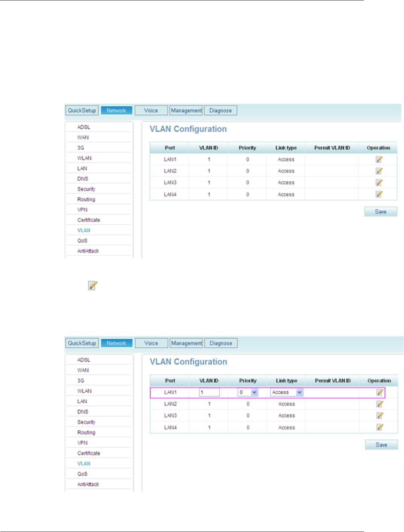The image size is (404, 532).
Task: Click Operation header in lower table
Action: click(379, 381)
